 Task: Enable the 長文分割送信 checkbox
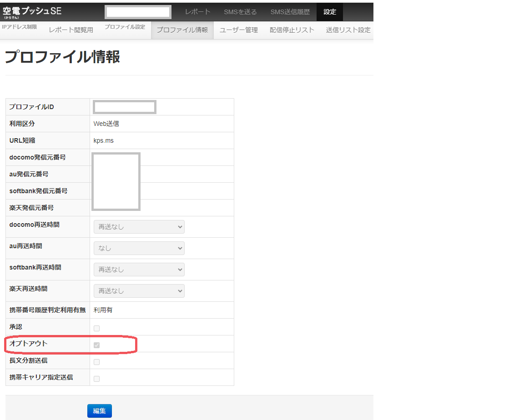coord(96,362)
